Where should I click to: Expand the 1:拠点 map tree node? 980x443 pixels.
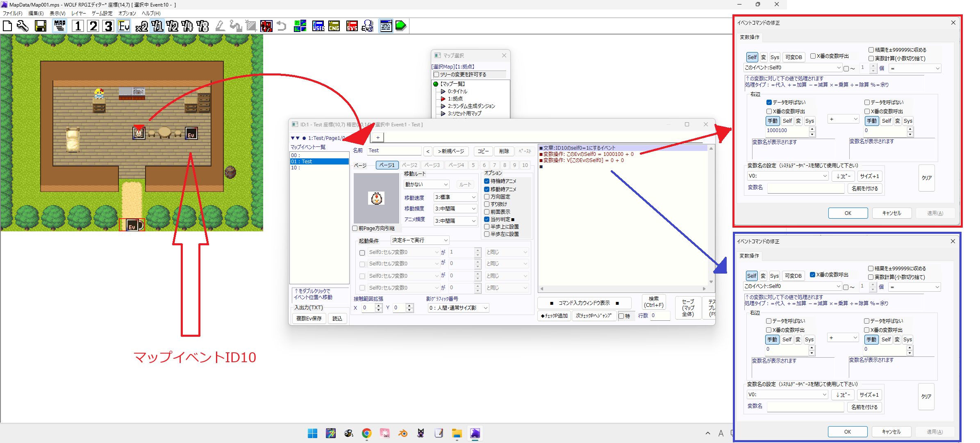tap(443, 99)
